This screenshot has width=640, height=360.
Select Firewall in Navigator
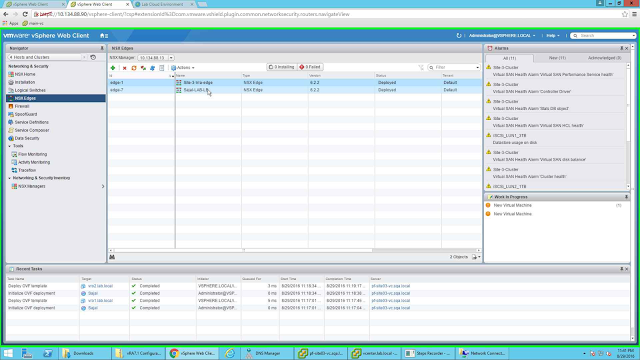(22, 106)
